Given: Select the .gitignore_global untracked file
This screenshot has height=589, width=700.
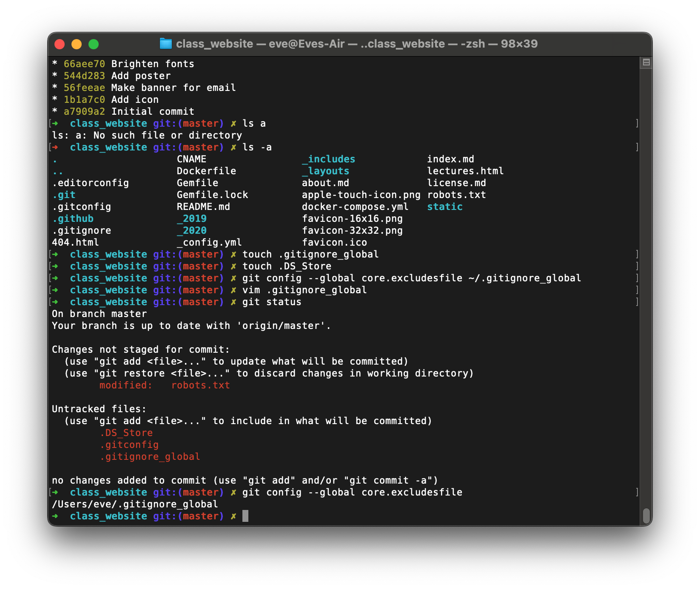Looking at the screenshot, I should click(x=149, y=456).
